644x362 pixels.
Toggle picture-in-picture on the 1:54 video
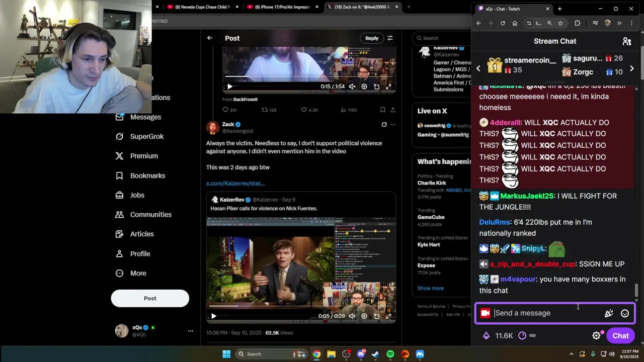tap(376, 86)
